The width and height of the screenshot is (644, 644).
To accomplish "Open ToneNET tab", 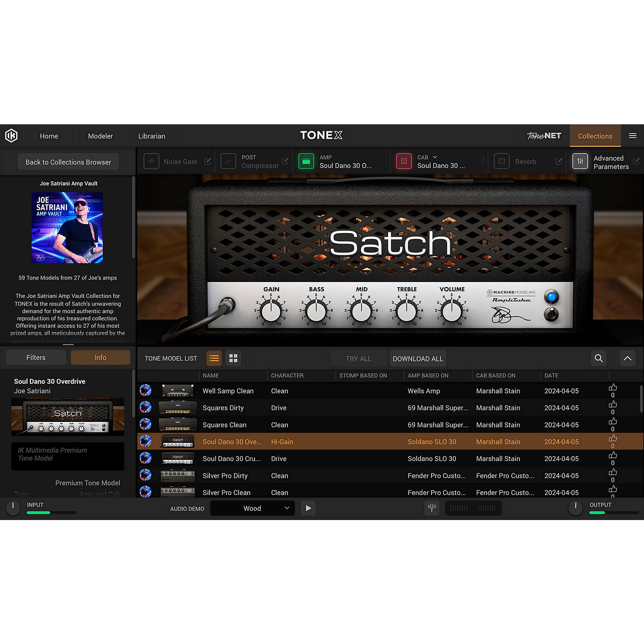I will pos(544,136).
